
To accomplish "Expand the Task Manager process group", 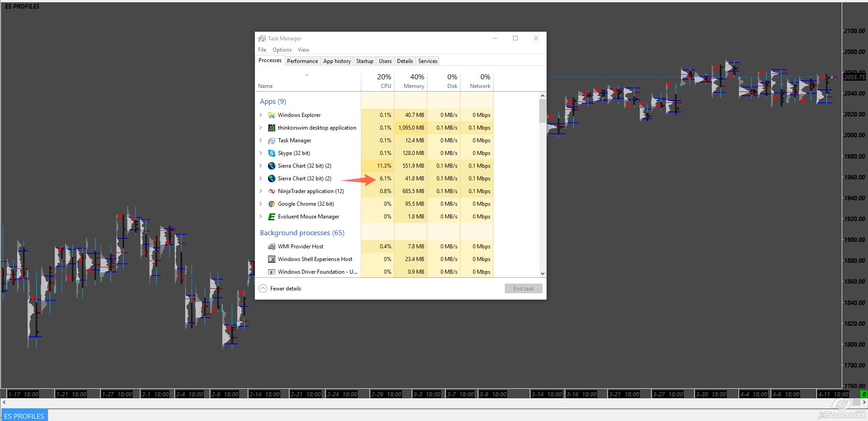I will pyautogui.click(x=261, y=140).
